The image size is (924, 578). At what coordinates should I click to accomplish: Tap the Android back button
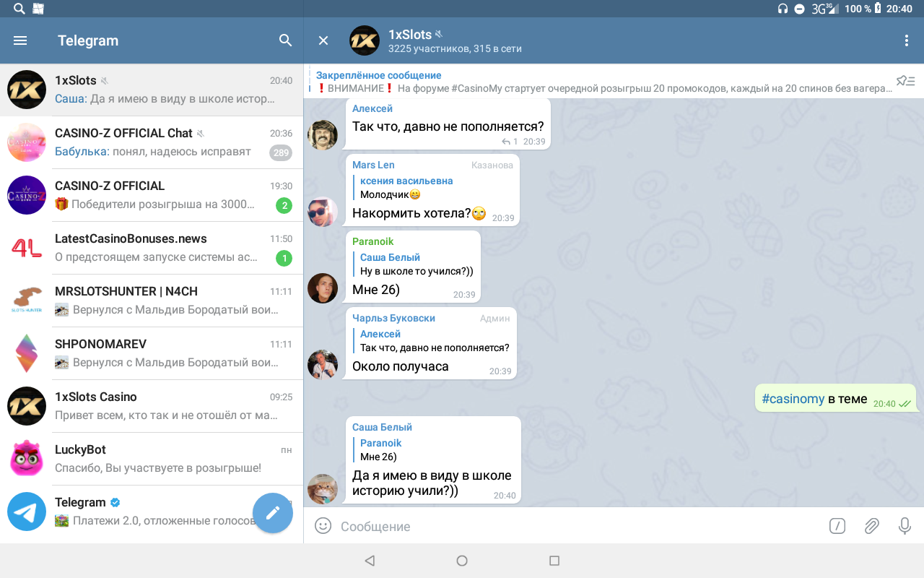click(x=370, y=561)
